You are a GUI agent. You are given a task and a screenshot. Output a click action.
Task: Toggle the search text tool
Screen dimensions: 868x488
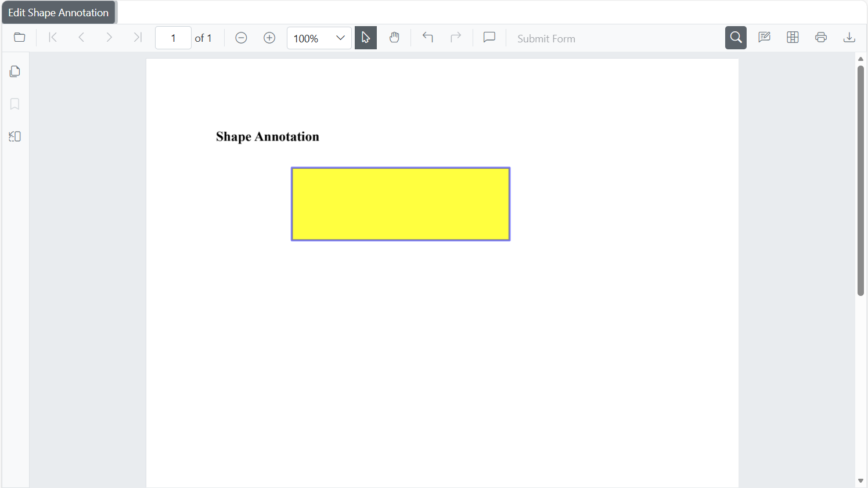pyautogui.click(x=736, y=38)
